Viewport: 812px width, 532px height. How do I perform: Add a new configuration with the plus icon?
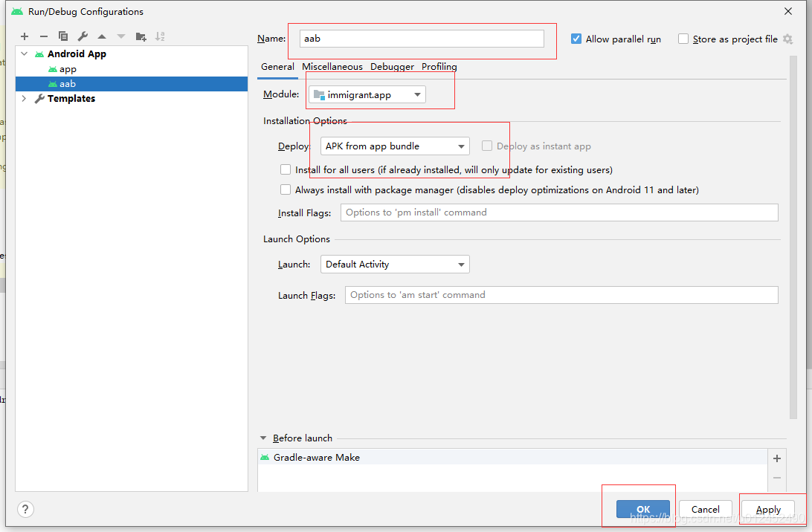click(25, 36)
